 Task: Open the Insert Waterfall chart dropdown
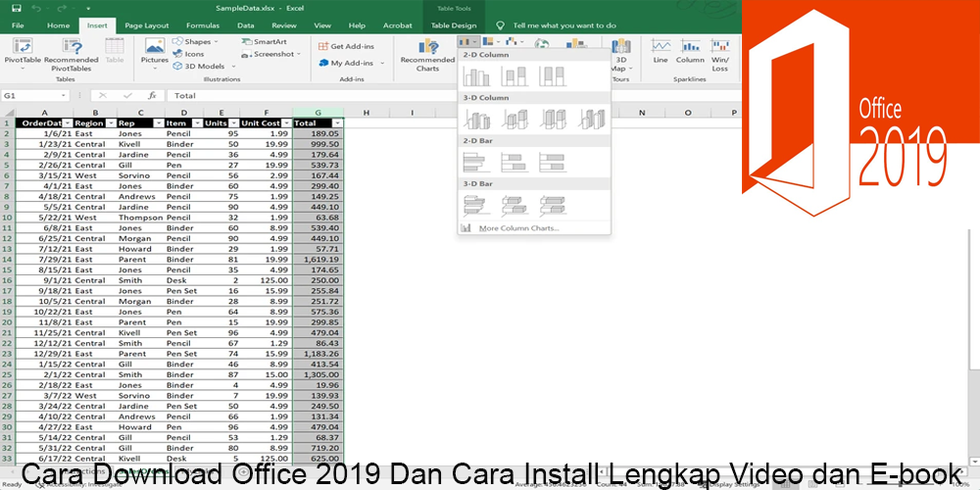click(514, 42)
